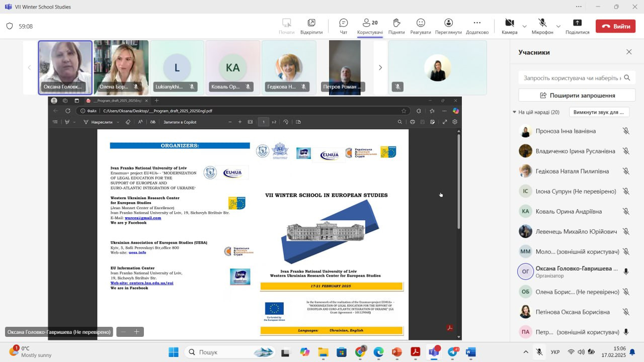The image size is (644, 362).
Task: Unmute the Microphone (Мікрофон)
Action: [x=542, y=26]
